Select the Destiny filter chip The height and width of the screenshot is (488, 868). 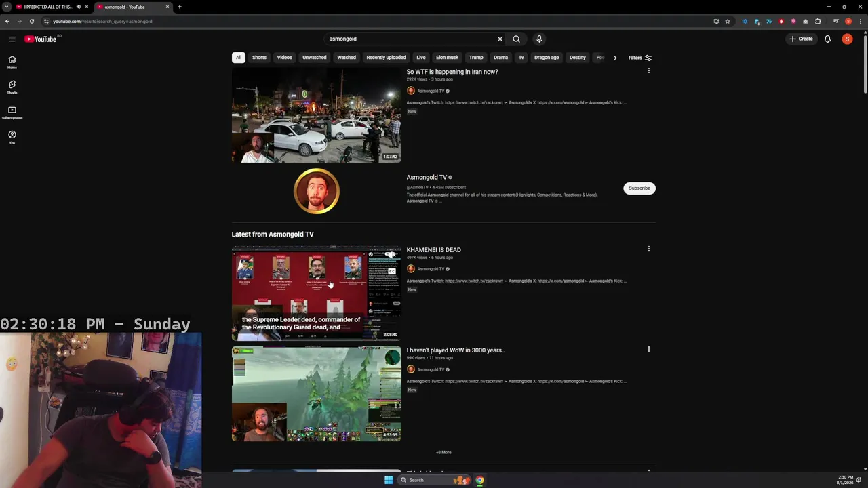[578, 58]
